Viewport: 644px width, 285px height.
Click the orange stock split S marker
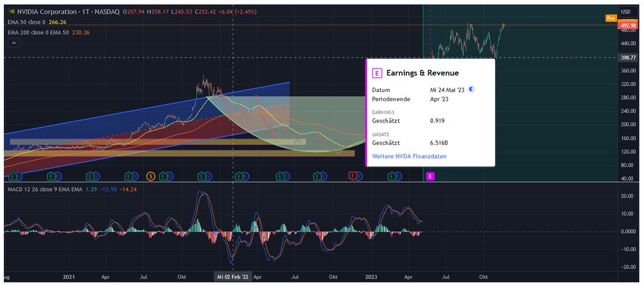[150, 177]
